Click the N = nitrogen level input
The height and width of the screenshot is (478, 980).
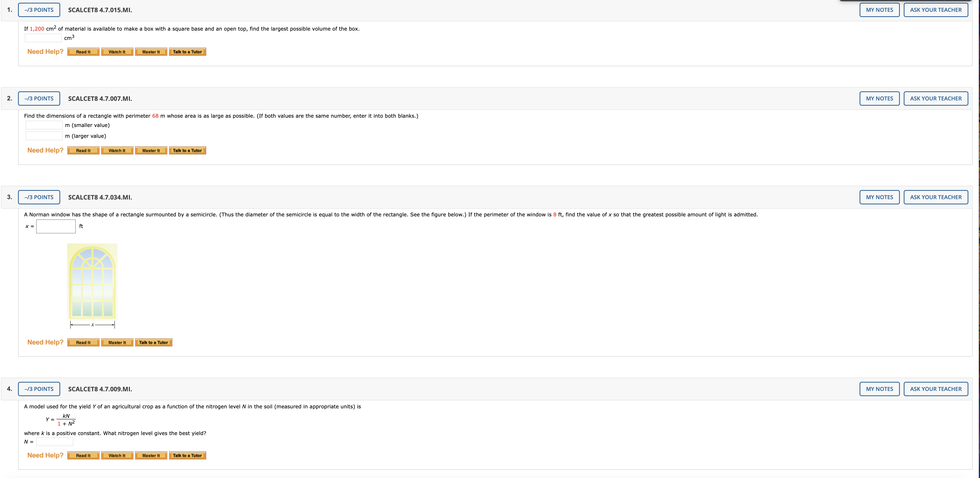pyautogui.click(x=55, y=442)
